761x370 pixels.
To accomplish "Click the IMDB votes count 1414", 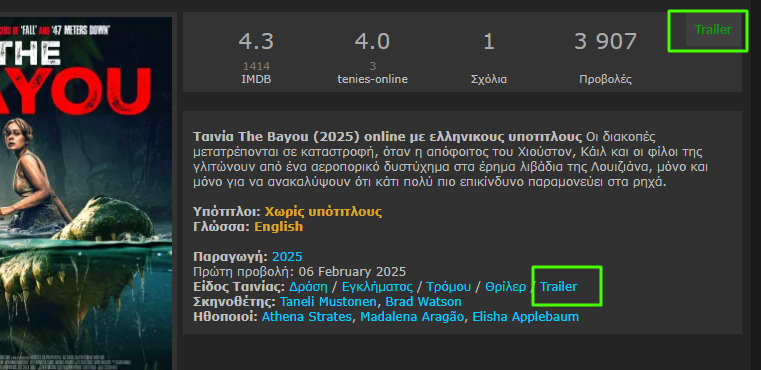I will 256,66.
